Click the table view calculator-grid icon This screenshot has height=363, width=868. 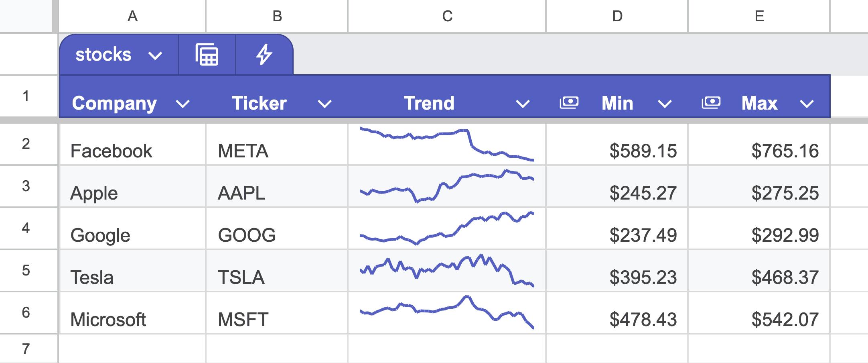click(x=207, y=55)
